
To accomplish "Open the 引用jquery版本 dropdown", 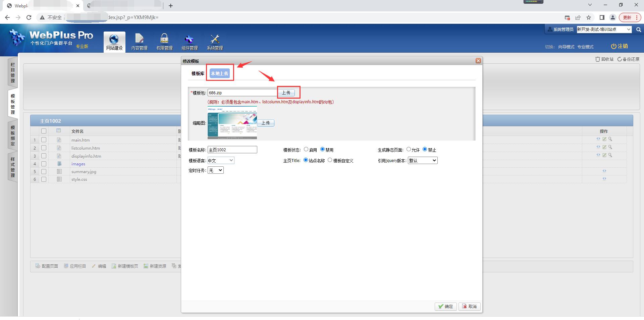I will 423,161.
